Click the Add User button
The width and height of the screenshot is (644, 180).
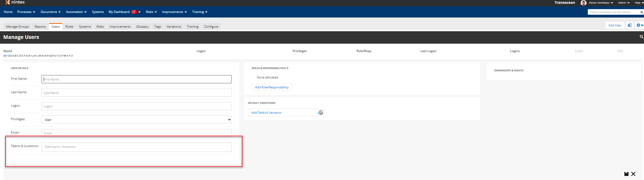(614, 25)
